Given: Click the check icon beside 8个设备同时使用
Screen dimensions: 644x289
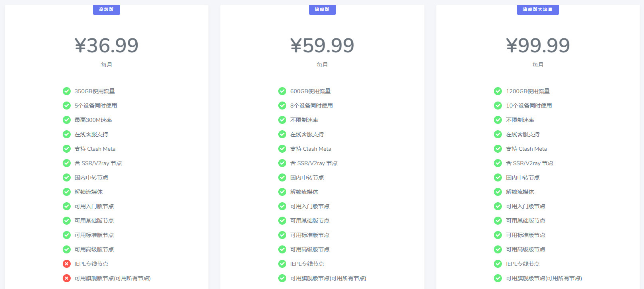Looking at the screenshot, I should [282, 106].
